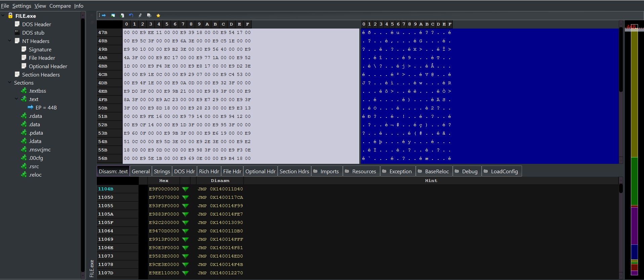Click the blue arrow Go-to-address toolbar icon
The image size is (644, 280).
pos(104,15)
